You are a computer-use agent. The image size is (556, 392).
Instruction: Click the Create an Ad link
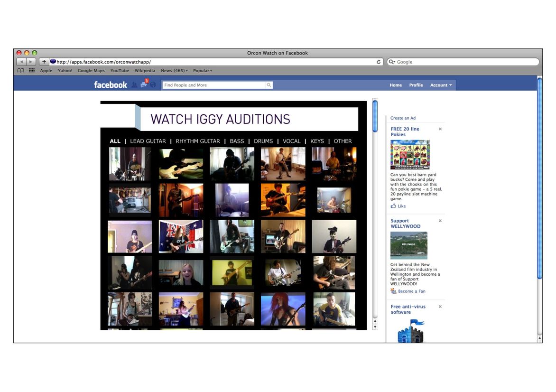click(403, 118)
